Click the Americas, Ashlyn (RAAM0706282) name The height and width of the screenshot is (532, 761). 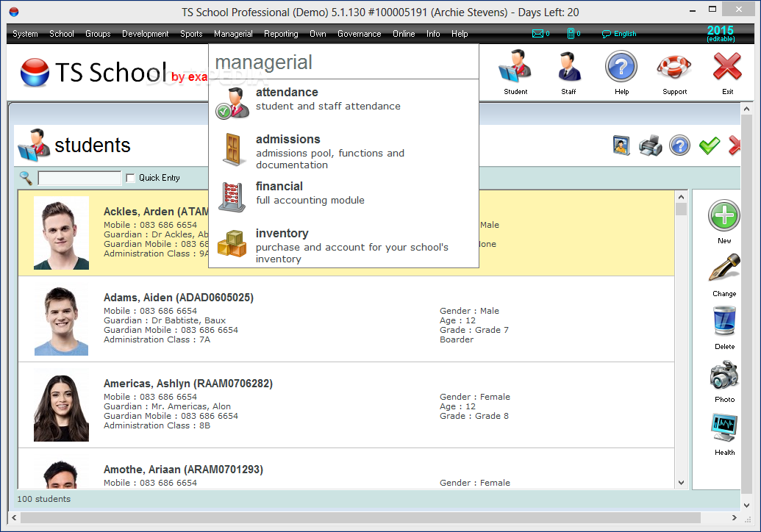[187, 383]
